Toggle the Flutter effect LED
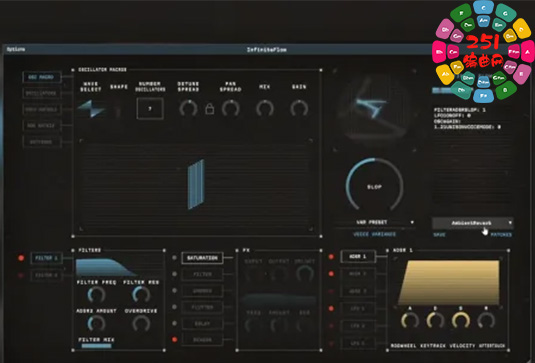 (x=174, y=307)
